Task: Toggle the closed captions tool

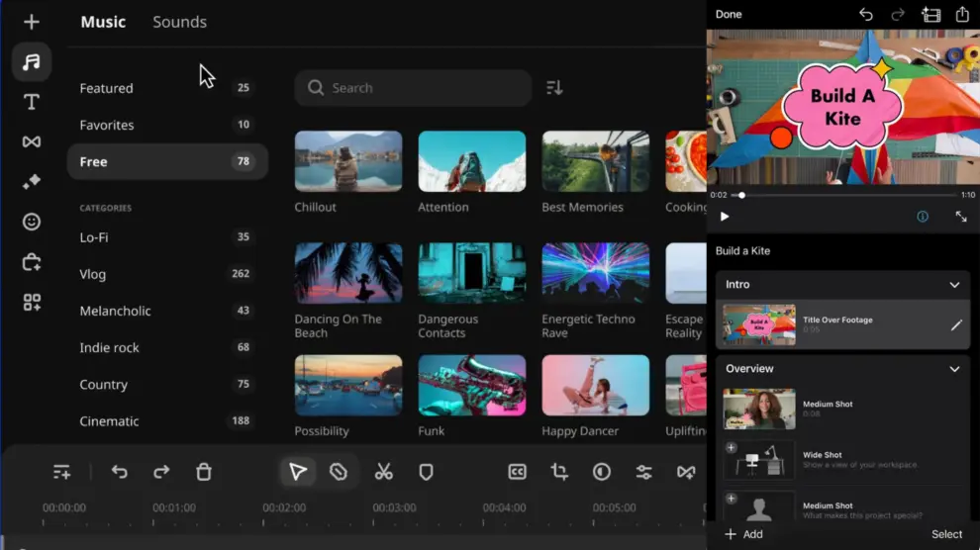Action: 517,472
